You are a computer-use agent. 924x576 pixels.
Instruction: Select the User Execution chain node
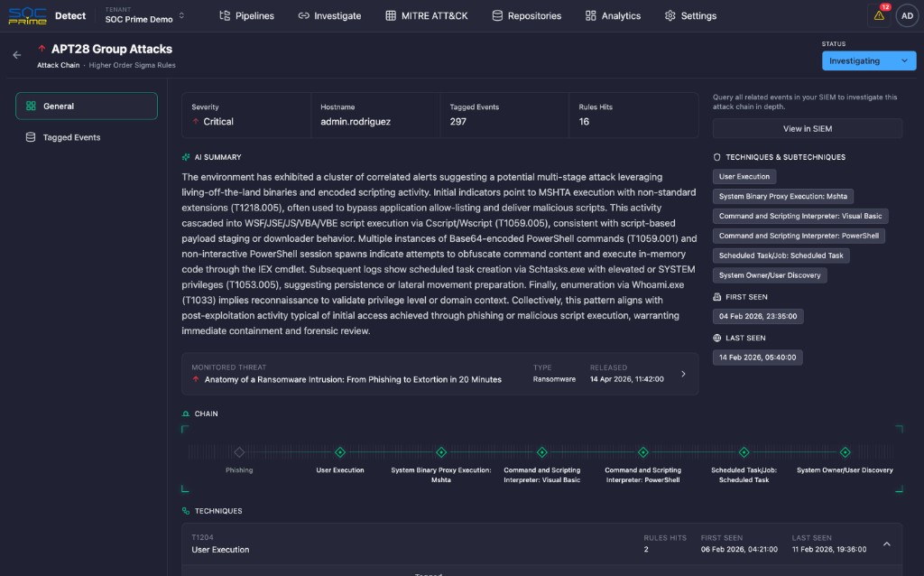coord(340,452)
